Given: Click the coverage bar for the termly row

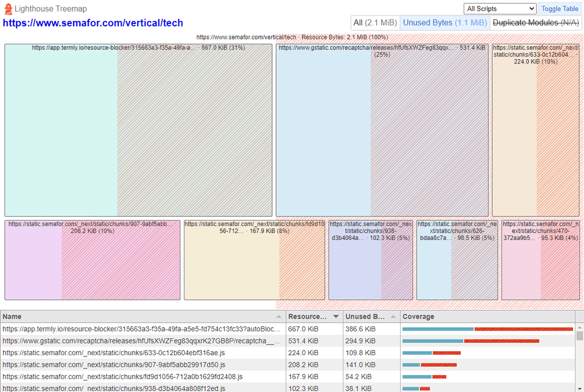Looking at the screenshot, I should 488,329.
